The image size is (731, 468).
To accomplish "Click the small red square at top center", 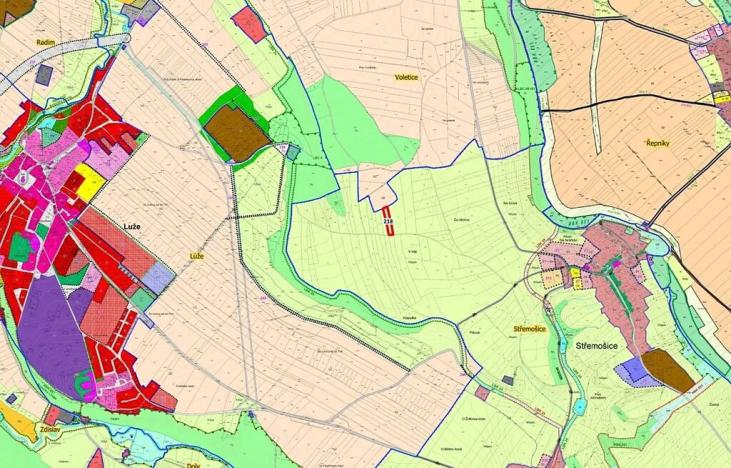I will click(249, 24).
